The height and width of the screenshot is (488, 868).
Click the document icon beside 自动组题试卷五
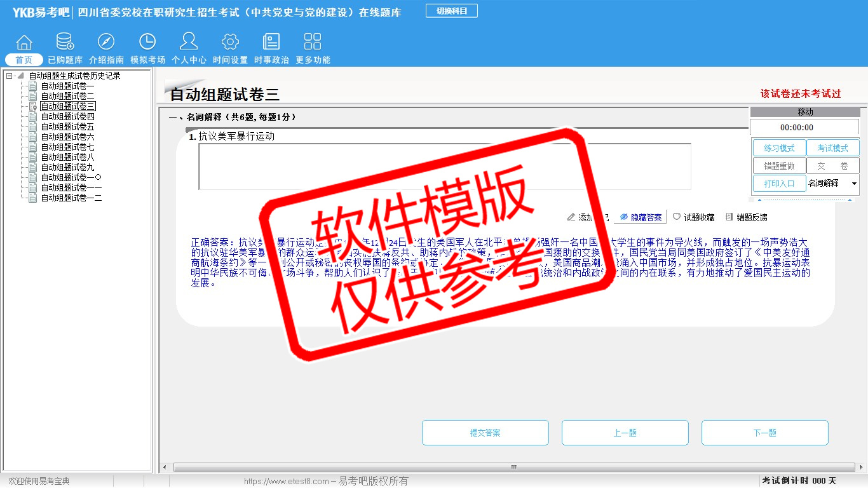[x=33, y=126]
